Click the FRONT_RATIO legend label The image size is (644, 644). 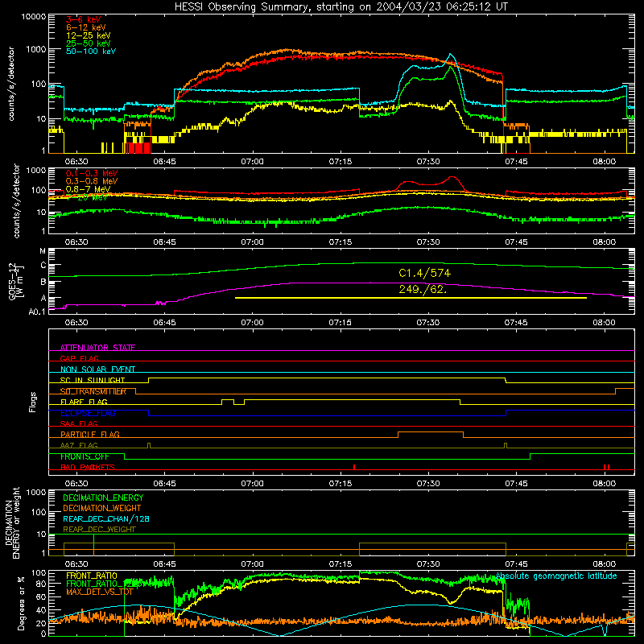92,576
